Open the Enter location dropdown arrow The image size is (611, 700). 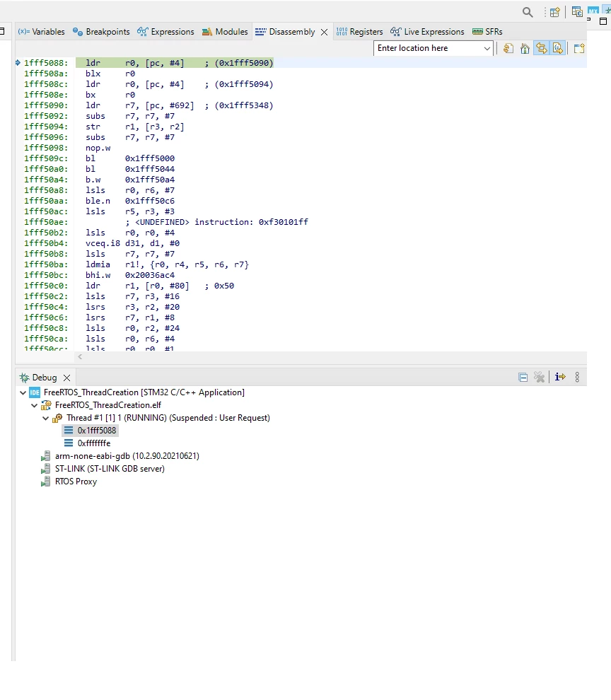pos(487,48)
